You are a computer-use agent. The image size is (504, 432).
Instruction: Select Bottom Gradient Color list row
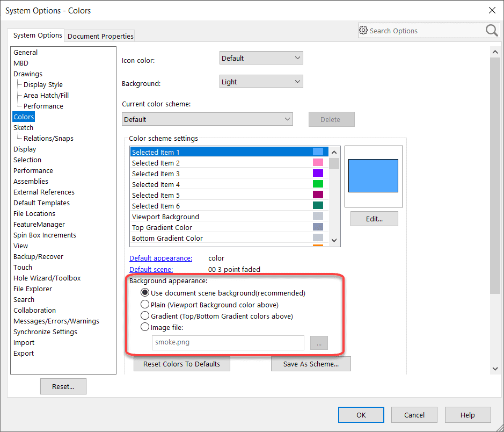coord(229,238)
